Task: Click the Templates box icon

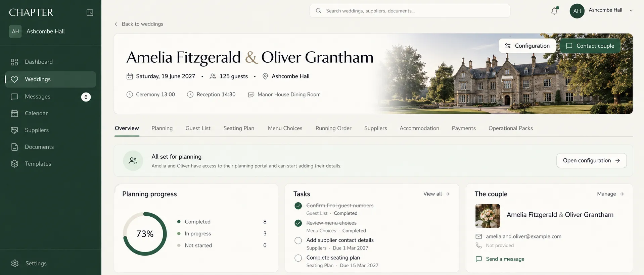Action: pos(14,164)
